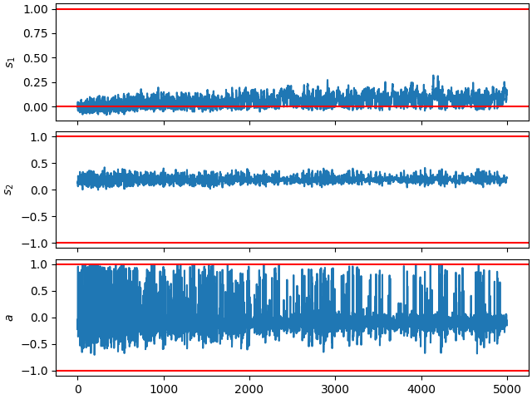Image resolution: width=532 pixels, height=399 pixels.
Task: Click the a y-axis label
Action: pos(10,318)
